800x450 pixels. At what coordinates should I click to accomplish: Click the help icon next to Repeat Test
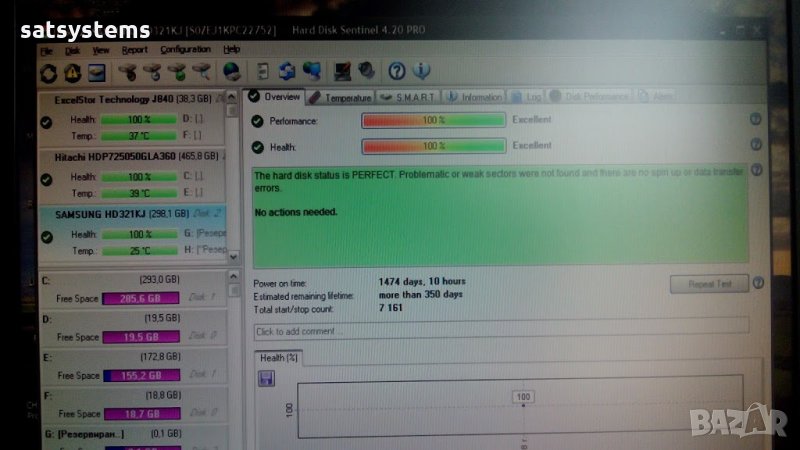(x=756, y=284)
